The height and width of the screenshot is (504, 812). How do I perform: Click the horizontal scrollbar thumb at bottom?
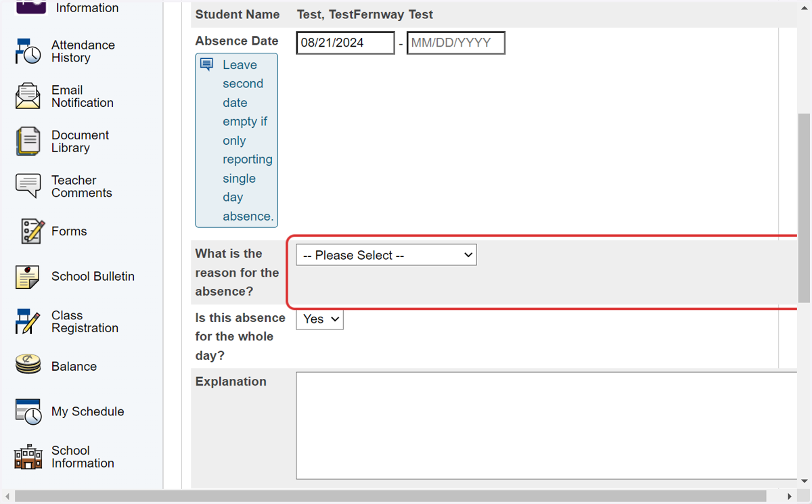(390, 497)
